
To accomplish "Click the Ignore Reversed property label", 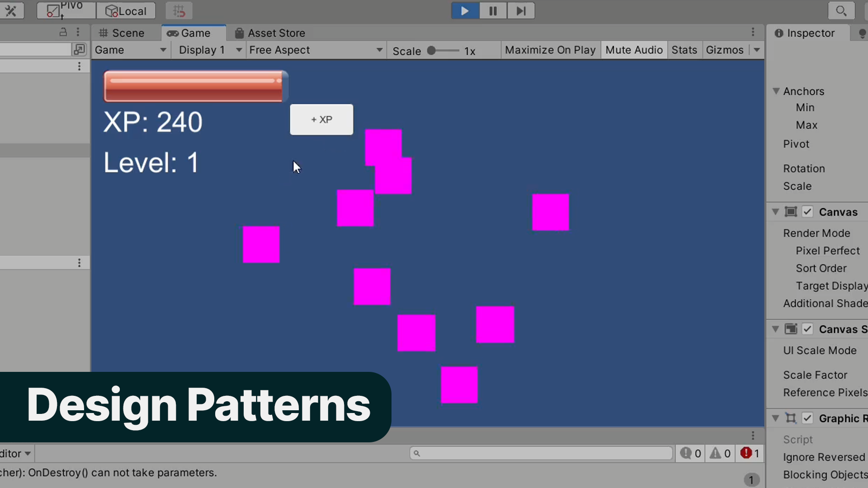I will coord(824,457).
